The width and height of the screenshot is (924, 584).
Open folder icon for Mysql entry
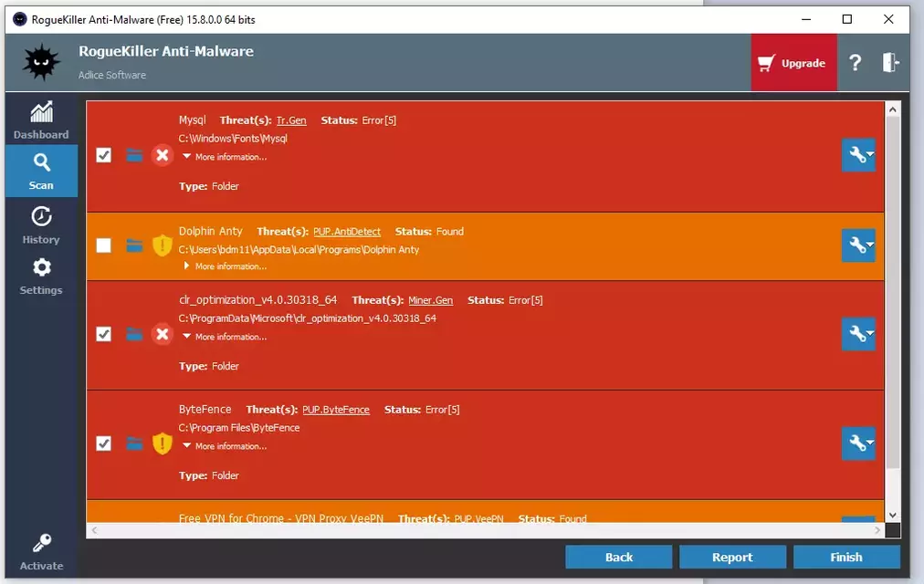pyautogui.click(x=134, y=155)
